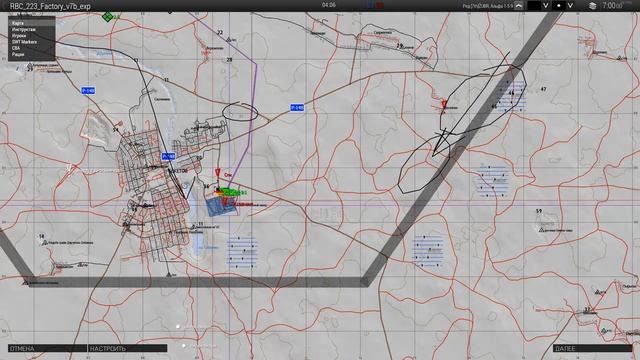This screenshot has height=360, width=640.
Task: Select the red flag marker near the factory
Action: pyautogui.click(x=218, y=173)
